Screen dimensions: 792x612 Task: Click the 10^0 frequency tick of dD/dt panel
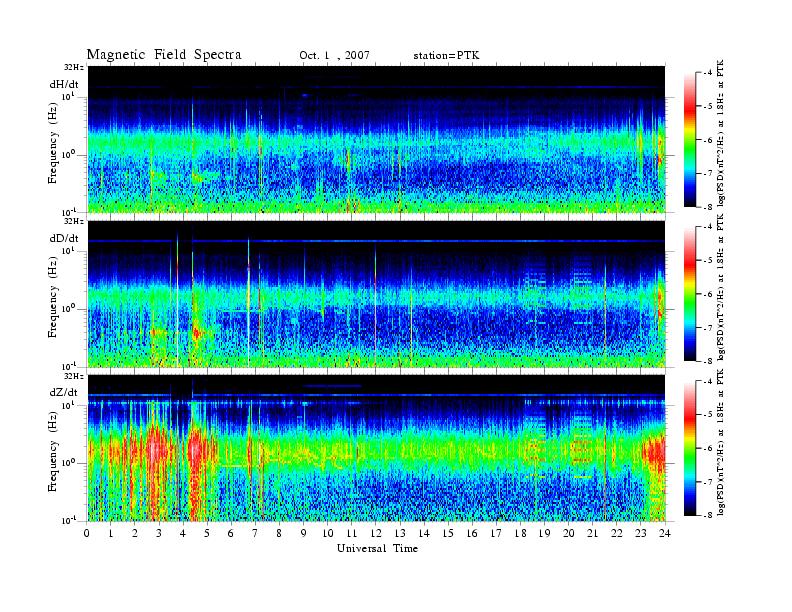click(x=69, y=308)
